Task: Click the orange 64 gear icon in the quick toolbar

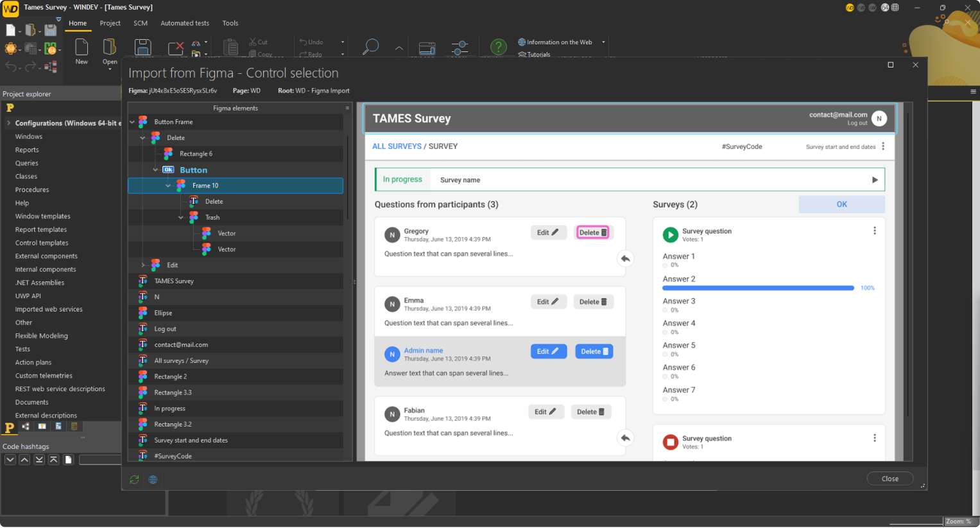Action: 10,49
